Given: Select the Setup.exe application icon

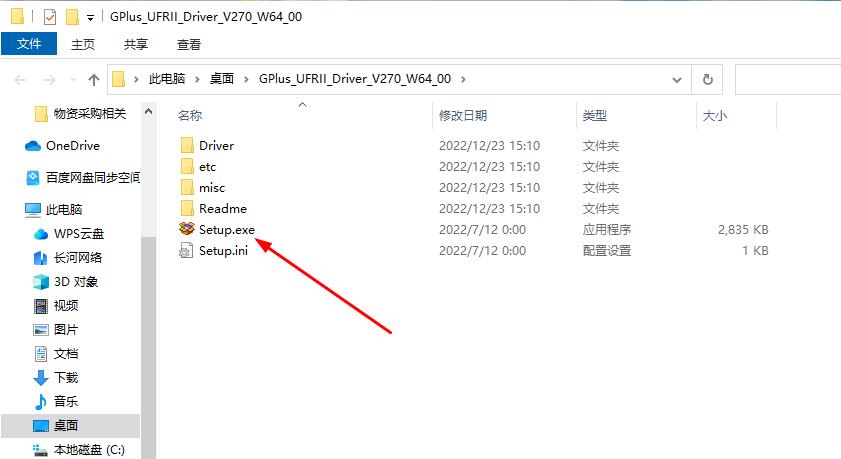Looking at the screenshot, I should 187,230.
